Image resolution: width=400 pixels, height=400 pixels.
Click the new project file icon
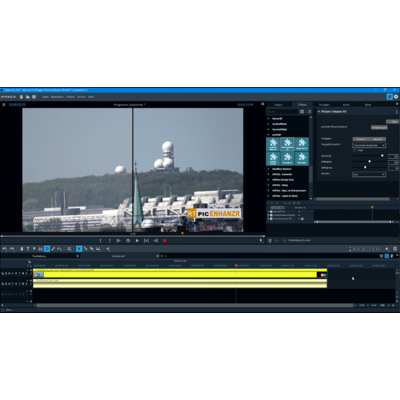click(21, 97)
